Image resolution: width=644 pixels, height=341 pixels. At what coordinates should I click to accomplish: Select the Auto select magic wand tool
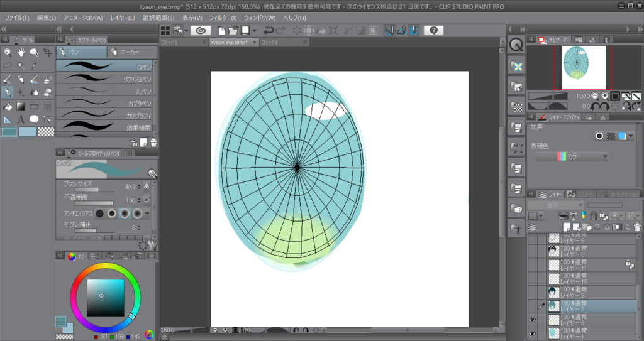click(21, 65)
